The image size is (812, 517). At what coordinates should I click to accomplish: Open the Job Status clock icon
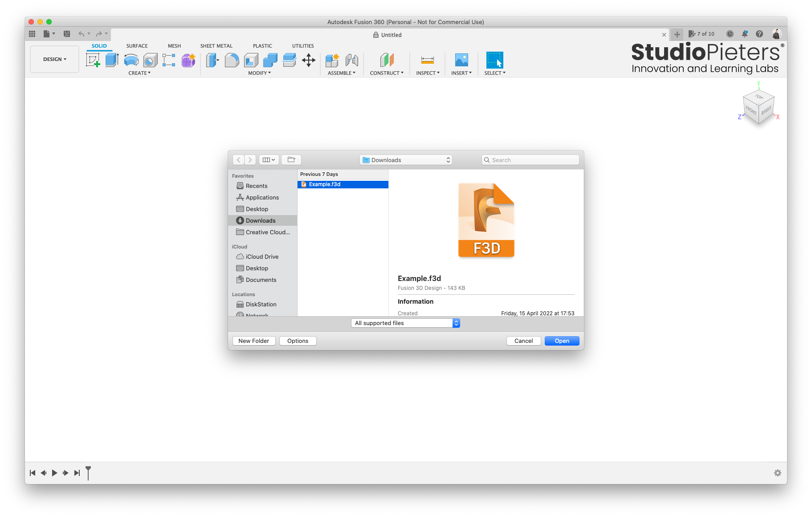coord(730,34)
